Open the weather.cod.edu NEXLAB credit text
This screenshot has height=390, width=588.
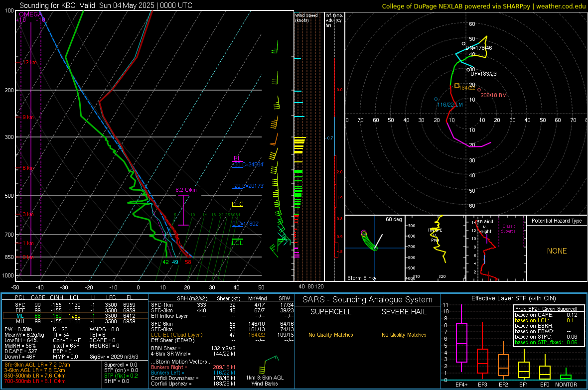[484, 6]
